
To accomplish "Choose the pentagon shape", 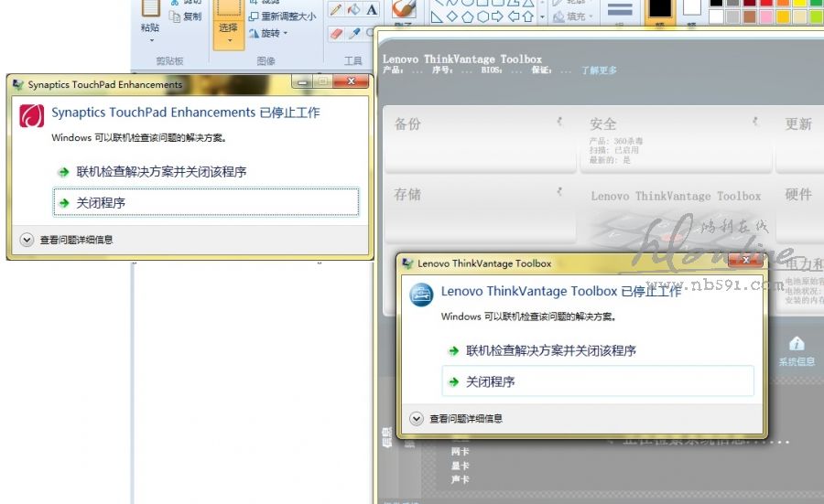I will [x=467, y=16].
